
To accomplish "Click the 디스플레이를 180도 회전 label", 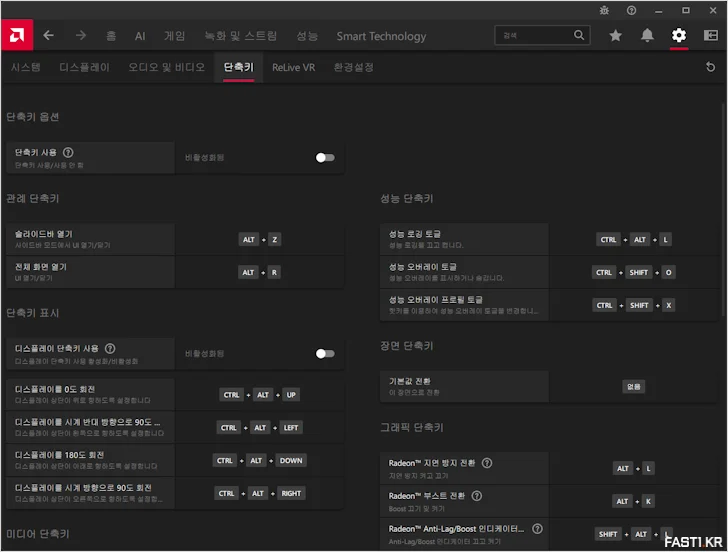I will click(x=59, y=455).
